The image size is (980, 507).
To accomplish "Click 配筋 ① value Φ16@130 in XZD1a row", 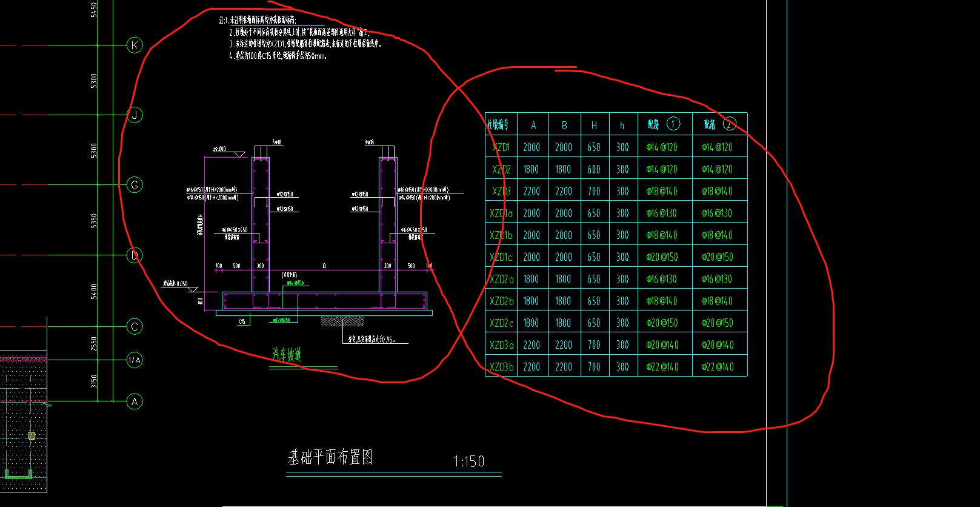I will [662, 213].
